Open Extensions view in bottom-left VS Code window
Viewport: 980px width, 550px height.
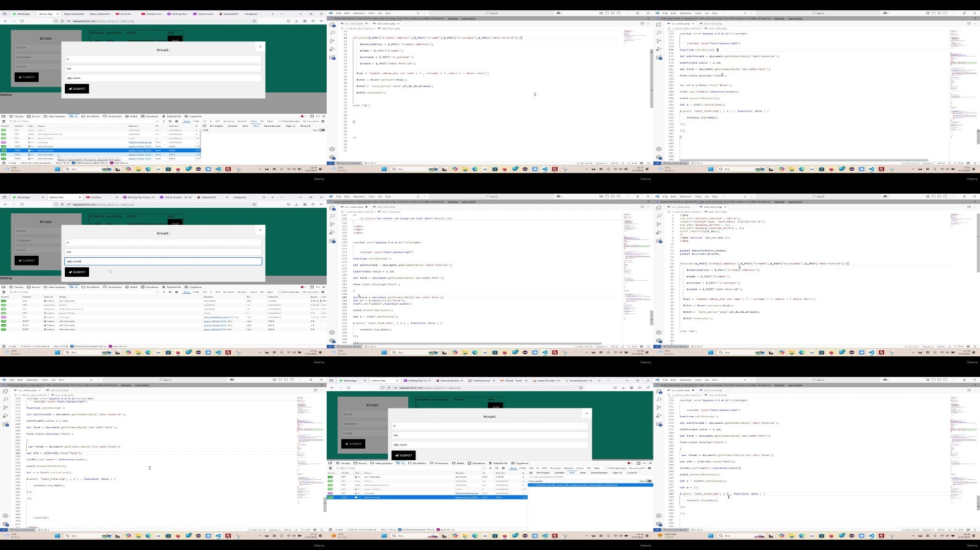tap(5, 424)
